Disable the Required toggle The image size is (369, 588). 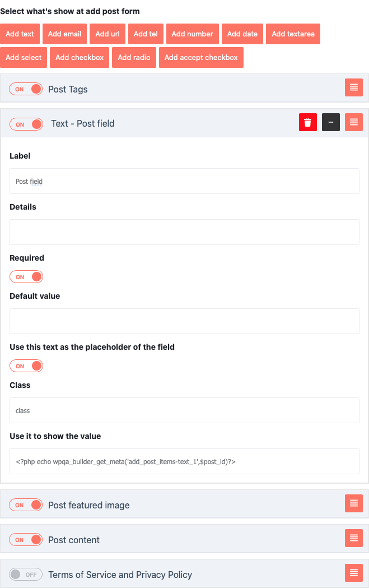pos(26,276)
